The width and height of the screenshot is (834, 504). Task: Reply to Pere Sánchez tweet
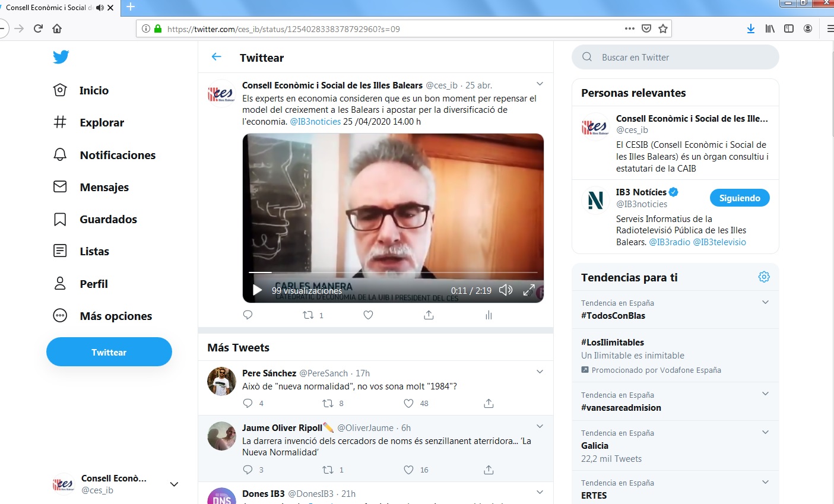[x=248, y=403]
